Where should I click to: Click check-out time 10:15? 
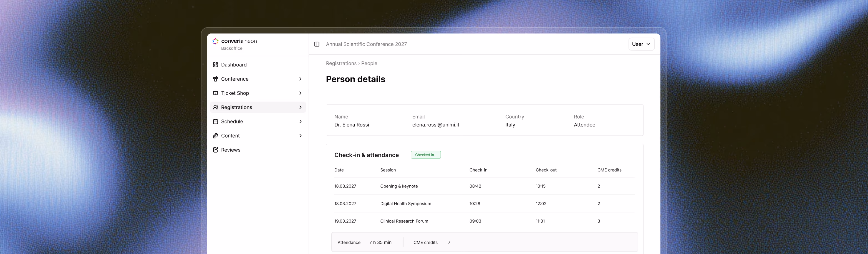[x=541, y=186]
